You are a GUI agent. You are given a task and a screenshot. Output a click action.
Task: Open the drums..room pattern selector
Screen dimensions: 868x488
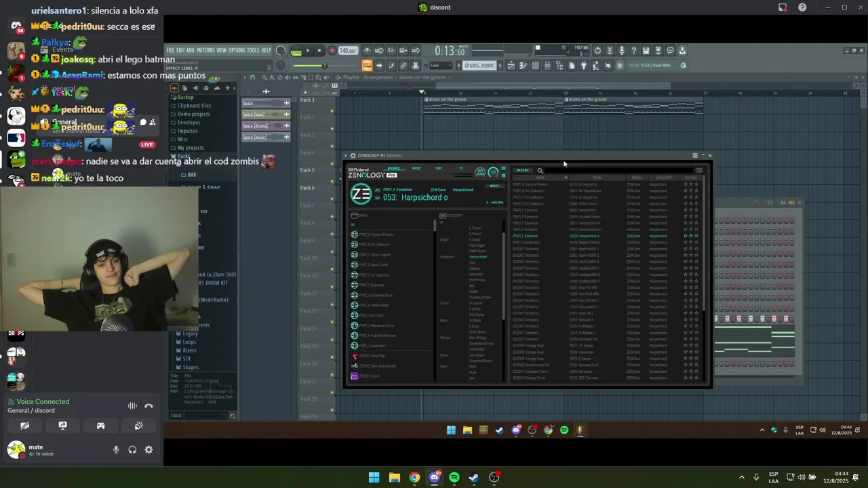[x=478, y=66]
